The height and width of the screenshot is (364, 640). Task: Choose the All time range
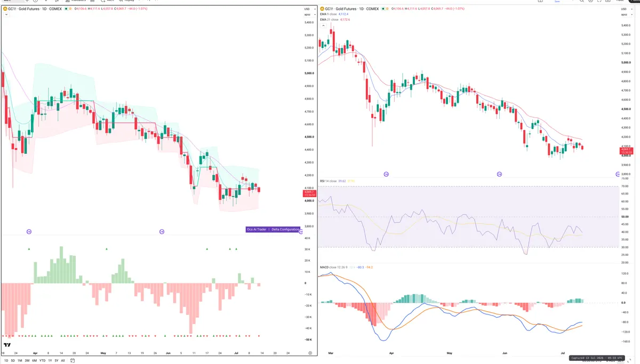63,361
